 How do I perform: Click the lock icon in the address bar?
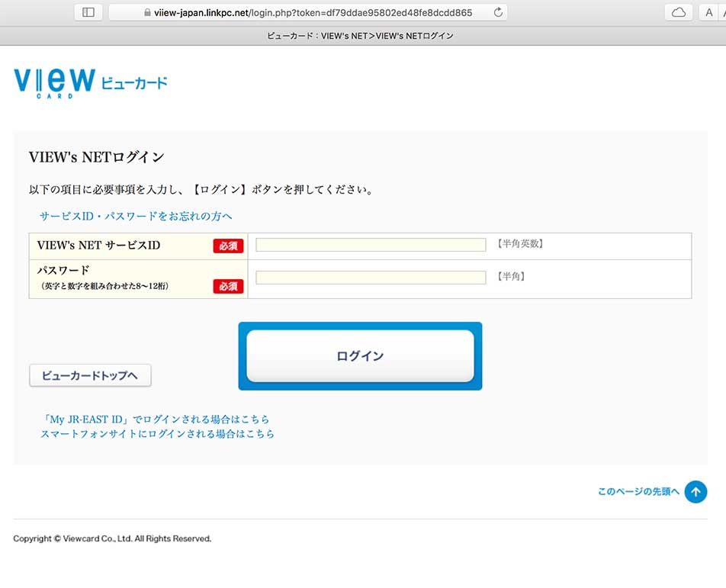pyautogui.click(x=147, y=12)
